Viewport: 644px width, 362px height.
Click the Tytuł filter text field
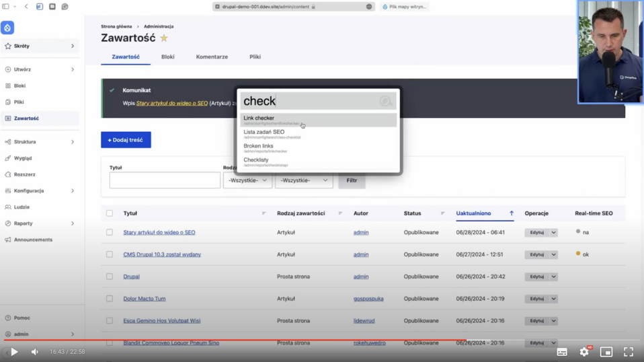click(165, 180)
